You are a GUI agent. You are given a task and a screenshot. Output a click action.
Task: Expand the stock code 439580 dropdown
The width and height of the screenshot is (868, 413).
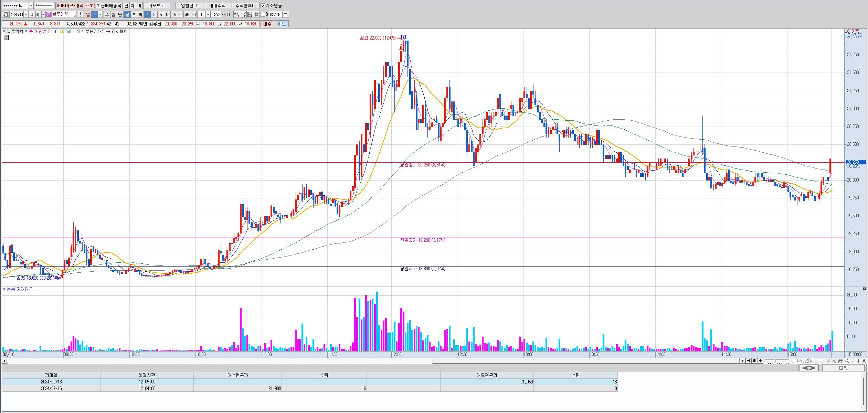[x=26, y=14]
